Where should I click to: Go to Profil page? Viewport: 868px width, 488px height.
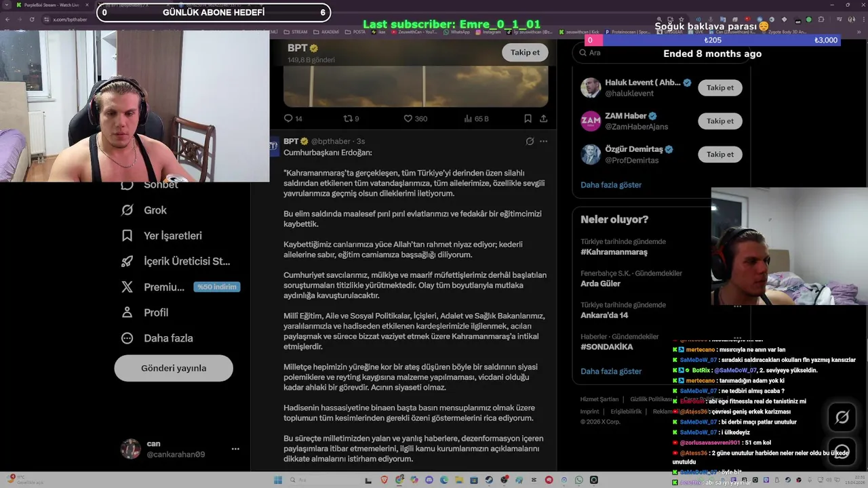pyautogui.click(x=144, y=312)
